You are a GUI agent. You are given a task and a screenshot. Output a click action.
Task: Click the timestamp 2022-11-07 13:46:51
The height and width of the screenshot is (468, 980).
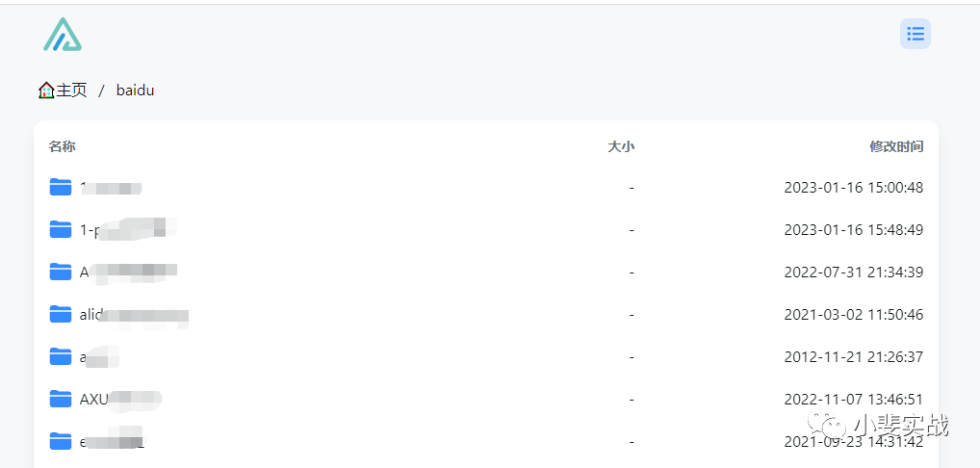pos(854,399)
